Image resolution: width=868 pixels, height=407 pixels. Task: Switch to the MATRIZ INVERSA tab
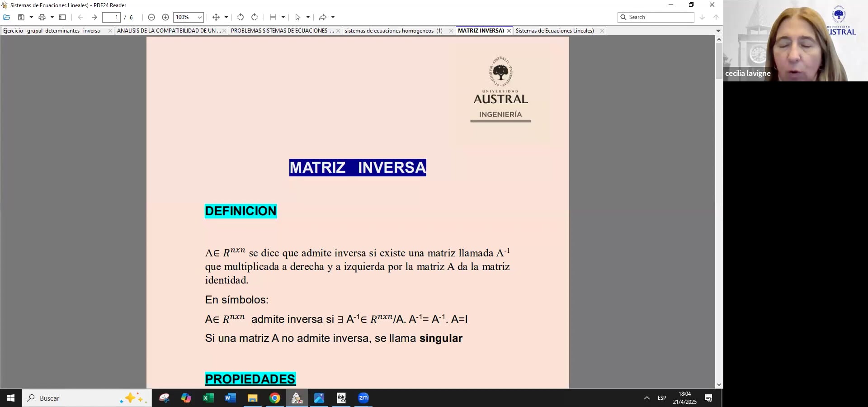(481, 31)
